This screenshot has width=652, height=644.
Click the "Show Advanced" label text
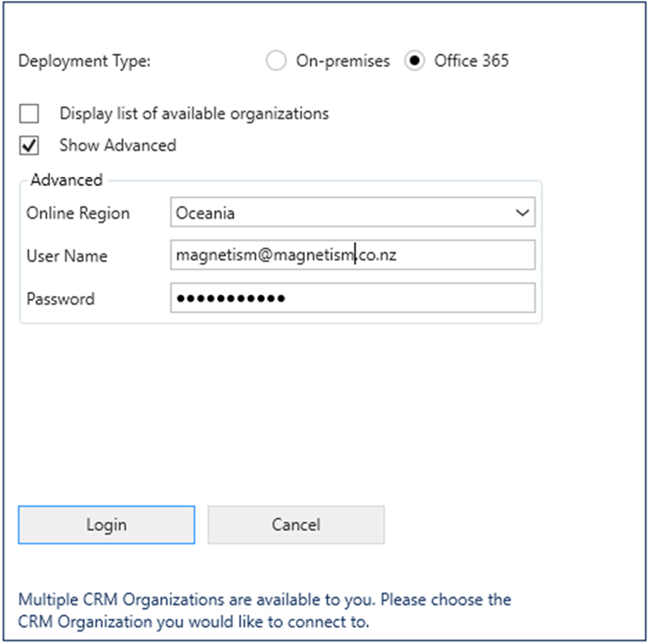pyautogui.click(x=117, y=146)
